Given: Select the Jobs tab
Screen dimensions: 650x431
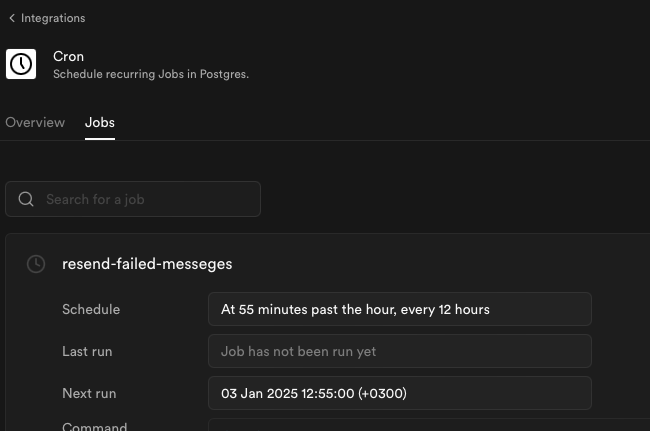Looking at the screenshot, I should (x=100, y=123).
